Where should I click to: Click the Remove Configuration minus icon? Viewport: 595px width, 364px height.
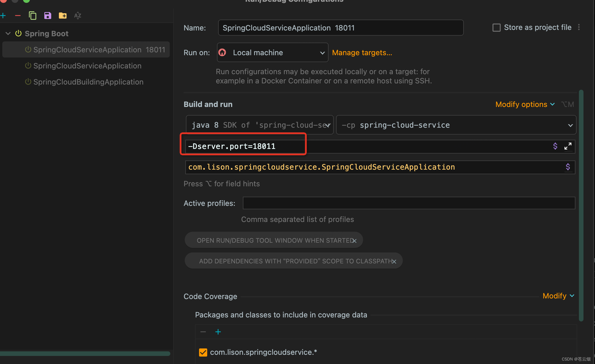pos(18,16)
